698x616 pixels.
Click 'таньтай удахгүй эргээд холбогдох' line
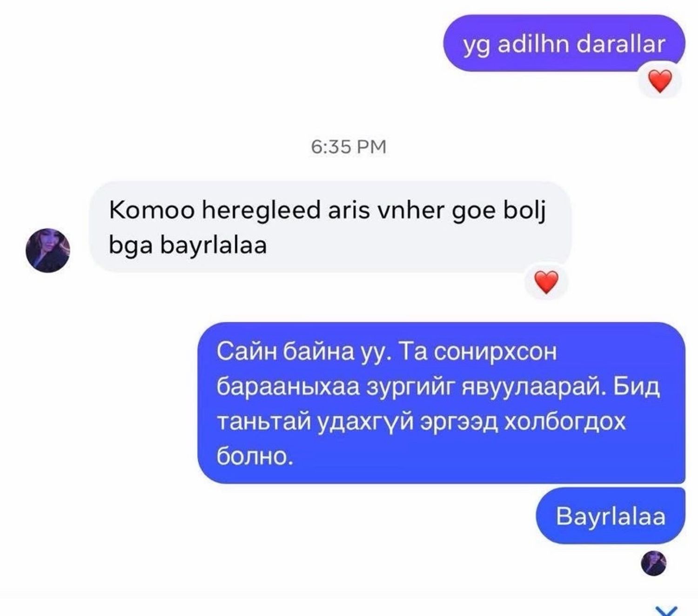pyautogui.click(x=421, y=422)
